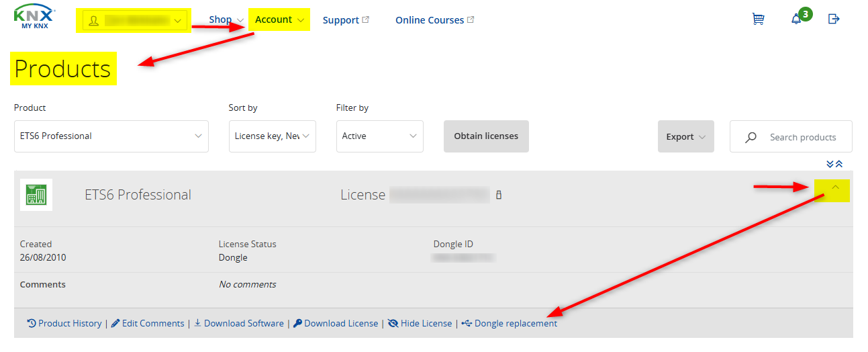The width and height of the screenshot is (868, 352).
Task: Open the shopping cart
Action: click(758, 19)
